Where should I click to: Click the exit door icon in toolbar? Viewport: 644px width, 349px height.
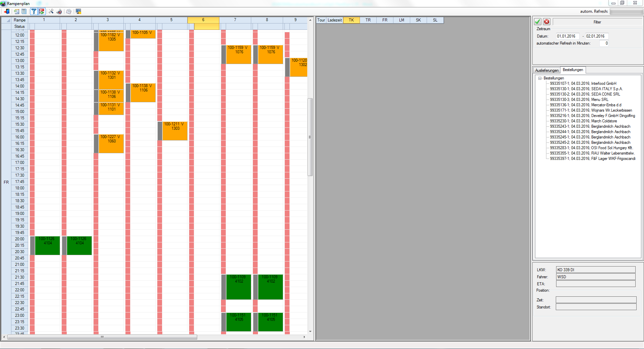7,11
